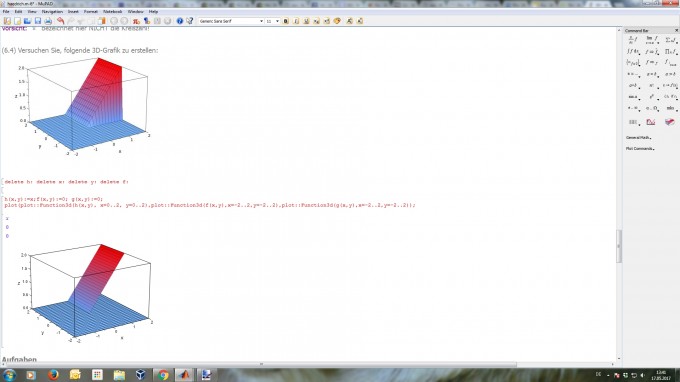Open Firefox from the taskbar

coord(53,375)
